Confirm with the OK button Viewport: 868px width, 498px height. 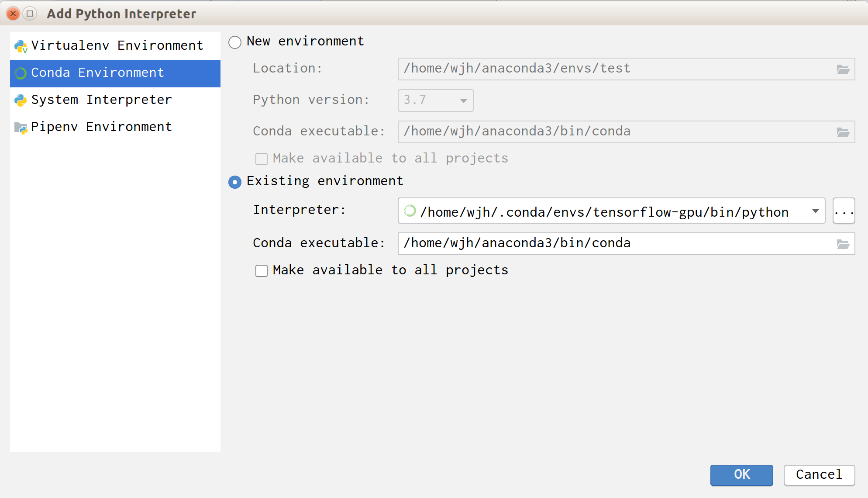741,475
